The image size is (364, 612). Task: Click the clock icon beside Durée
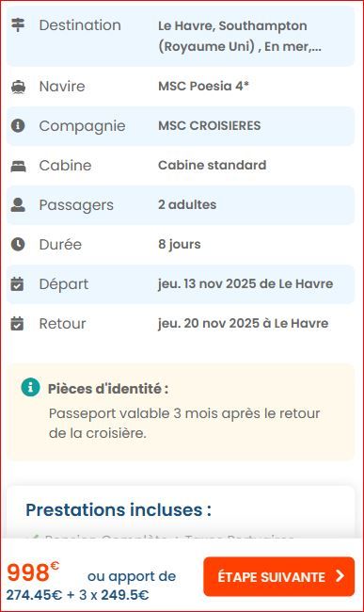point(18,245)
